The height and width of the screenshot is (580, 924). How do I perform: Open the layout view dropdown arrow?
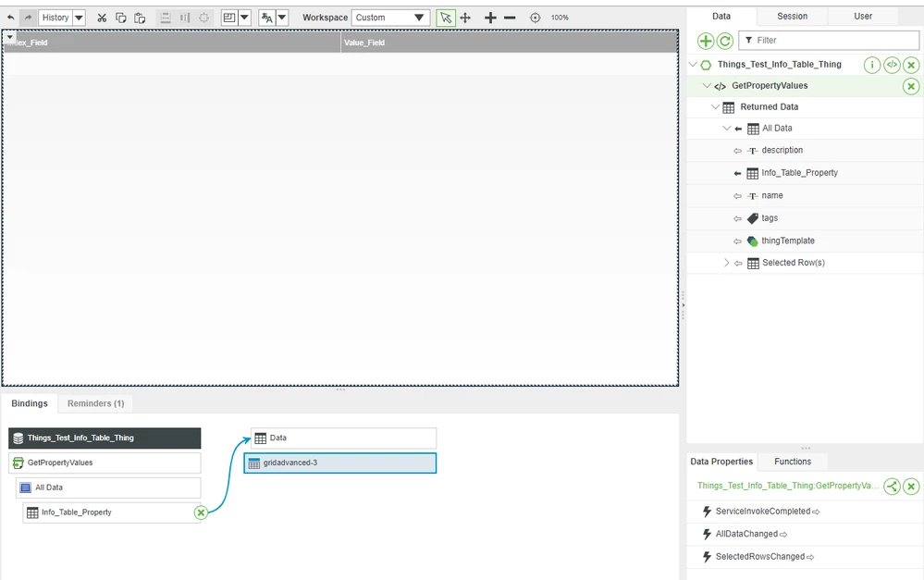pos(244,18)
